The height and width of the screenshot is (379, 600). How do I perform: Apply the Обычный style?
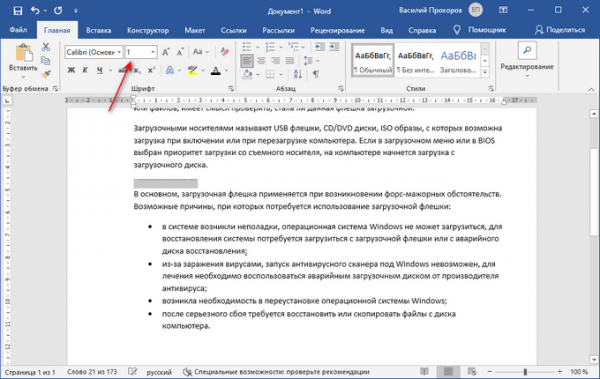373,60
